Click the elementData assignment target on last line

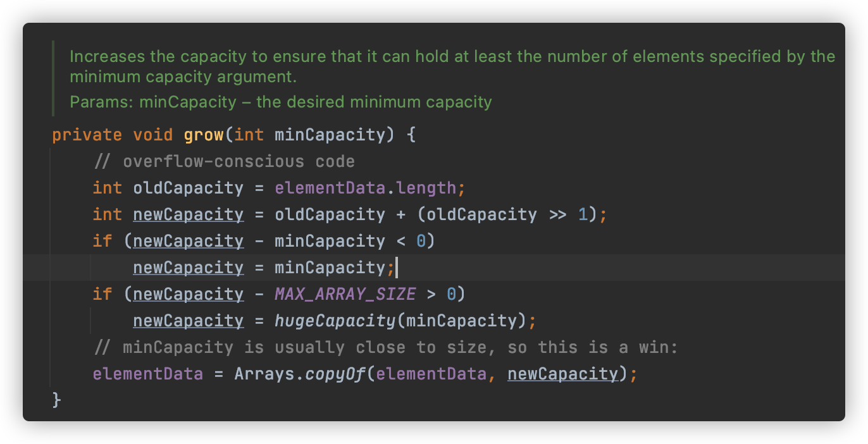(x=148, y=374)
